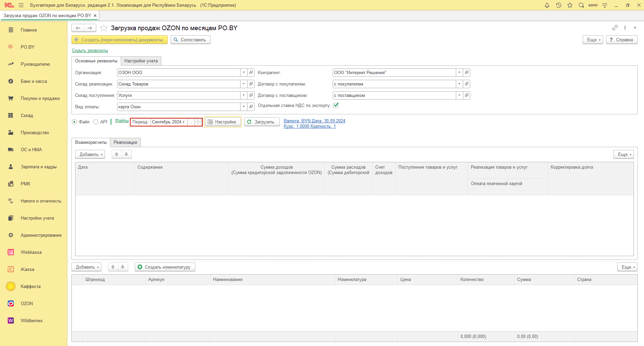Expand Вид оплаты dropdown

[244, 107]
